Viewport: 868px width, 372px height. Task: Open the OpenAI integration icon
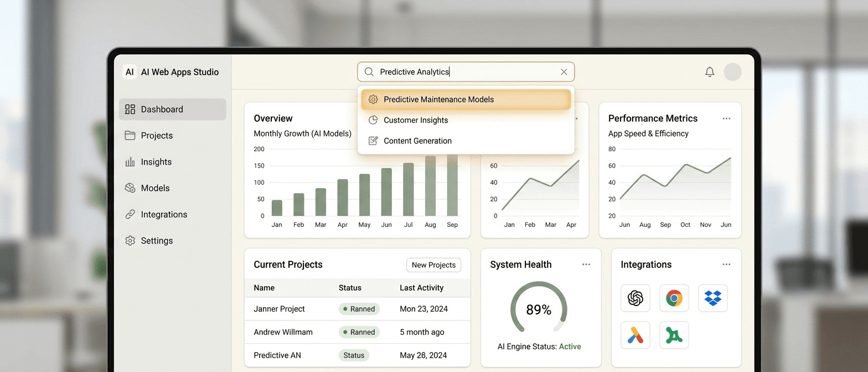[635, 298]
